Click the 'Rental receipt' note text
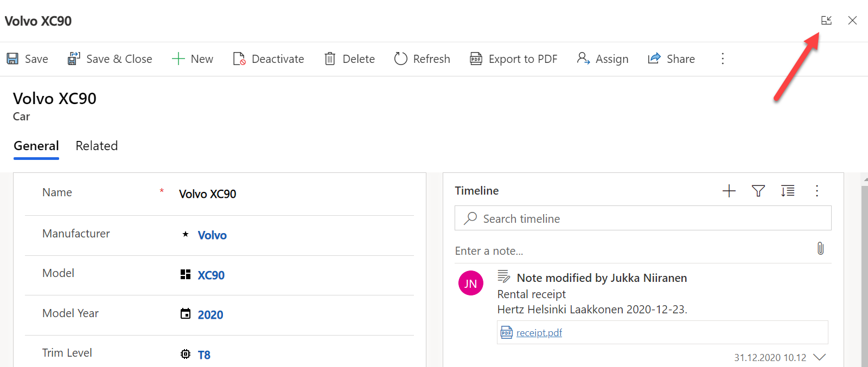Viewport: 868px width, 367px height. coord(532,294)
